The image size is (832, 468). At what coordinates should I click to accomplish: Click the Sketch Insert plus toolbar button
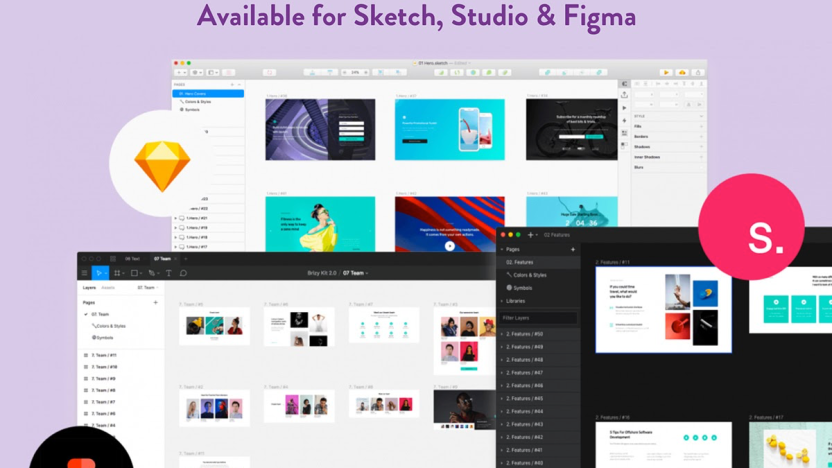[179, 72]
